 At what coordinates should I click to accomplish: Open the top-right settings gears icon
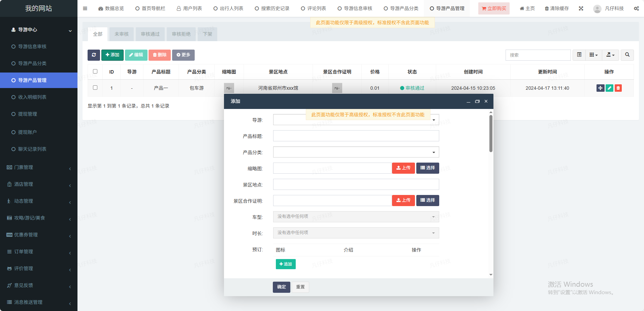click(636, 8)
